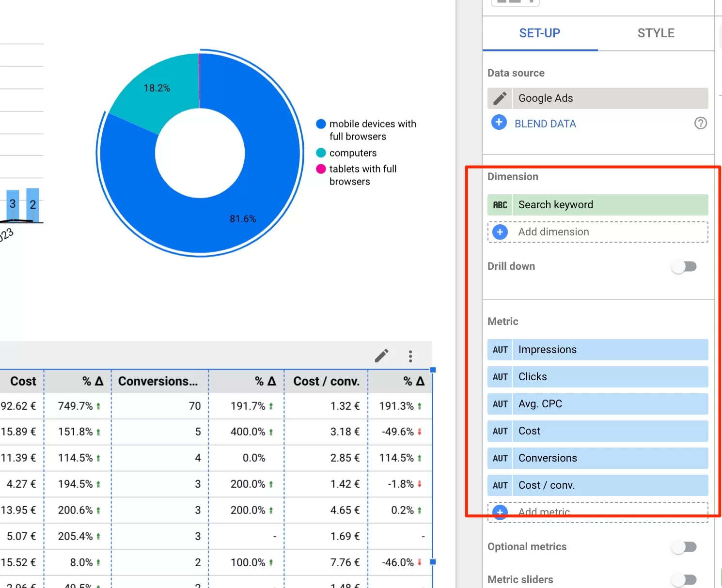Image resolution: width=722 pixels, height=588 pixels.
Task: Click the Add dimension field
Action: pos(598,232)
